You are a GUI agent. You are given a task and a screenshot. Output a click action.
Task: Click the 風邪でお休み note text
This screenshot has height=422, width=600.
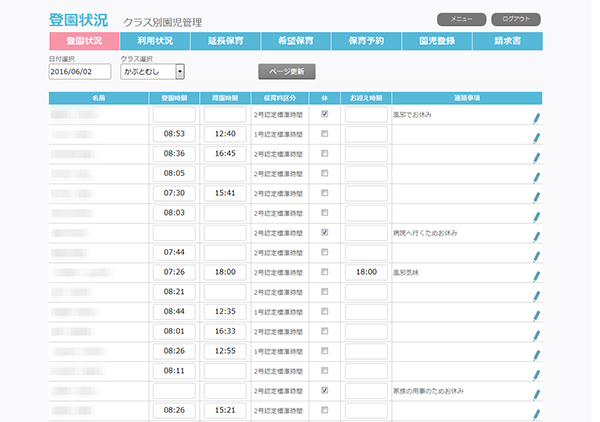pos(412,115)
